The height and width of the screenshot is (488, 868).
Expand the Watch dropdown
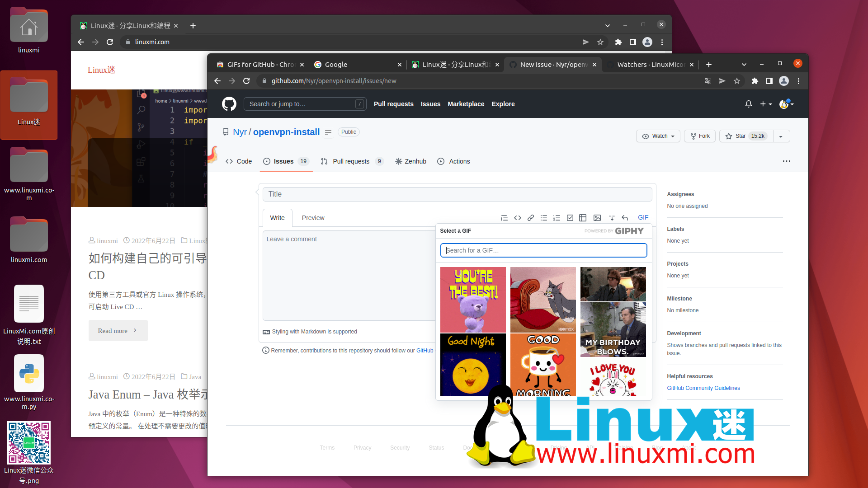point(658,136)
